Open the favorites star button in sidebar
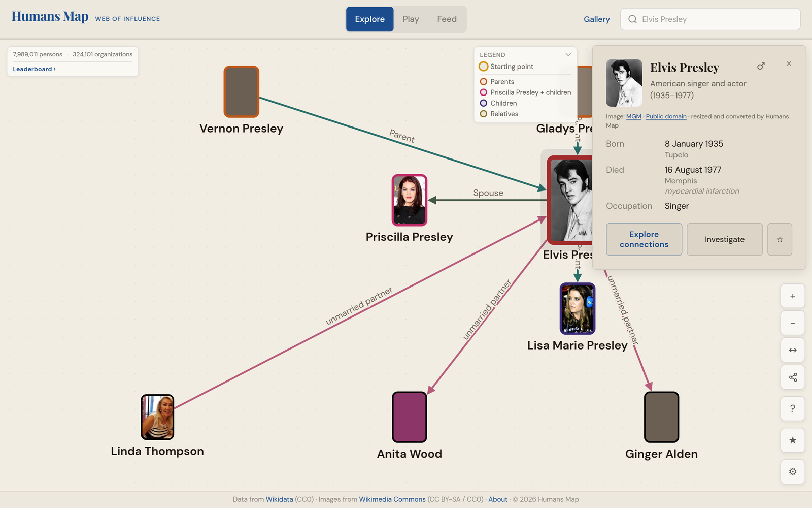812x508 pixels. tap(793, 440)
